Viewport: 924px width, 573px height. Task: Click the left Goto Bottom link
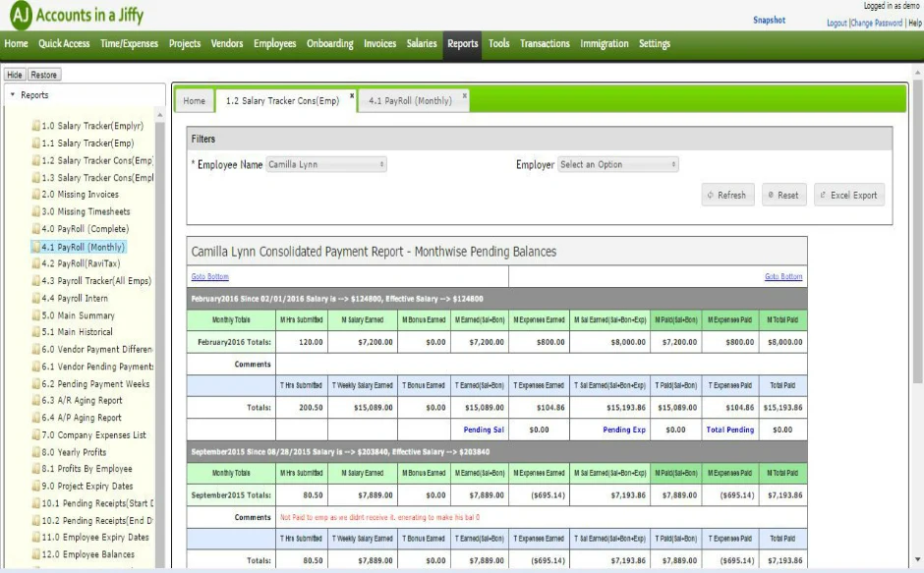209,276
